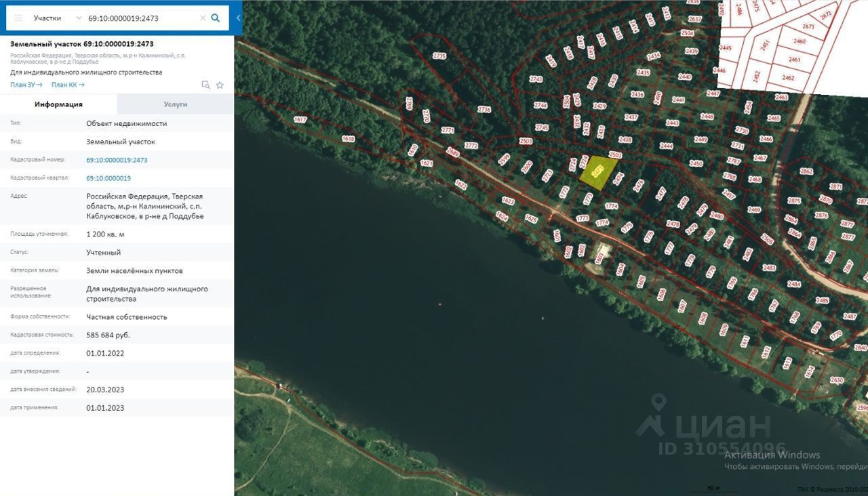868x496 pixels.
Task: Switch to the Информация tab
Action: pyautogui.click(x=58, y=104)
